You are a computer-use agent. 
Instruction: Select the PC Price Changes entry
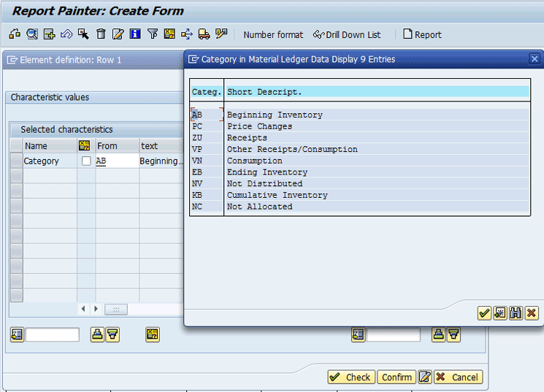pos(360,126)
